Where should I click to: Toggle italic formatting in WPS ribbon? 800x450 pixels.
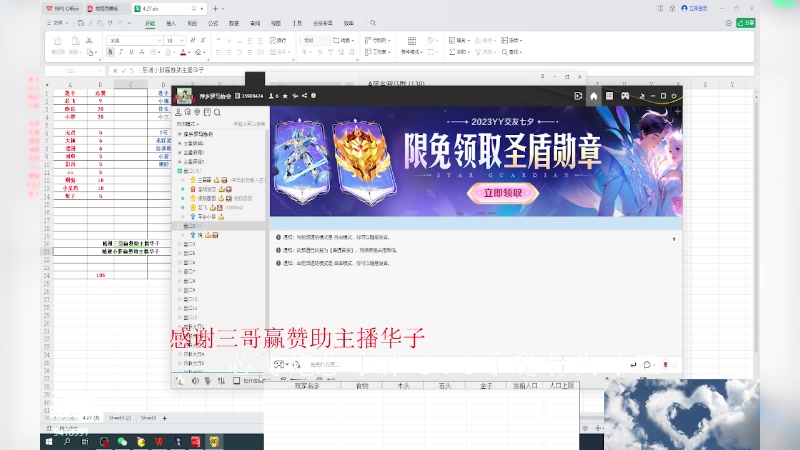click(121, 52)
